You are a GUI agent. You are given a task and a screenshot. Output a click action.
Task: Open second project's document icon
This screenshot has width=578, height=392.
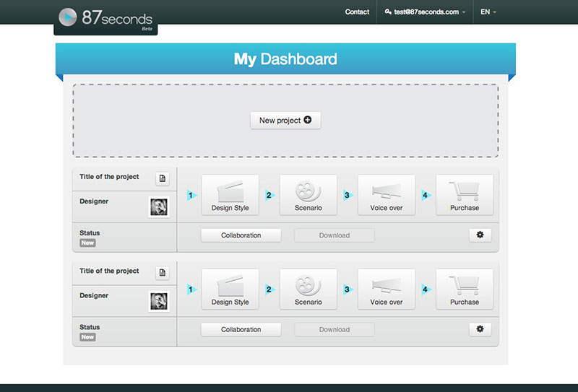tap(162, 273)
